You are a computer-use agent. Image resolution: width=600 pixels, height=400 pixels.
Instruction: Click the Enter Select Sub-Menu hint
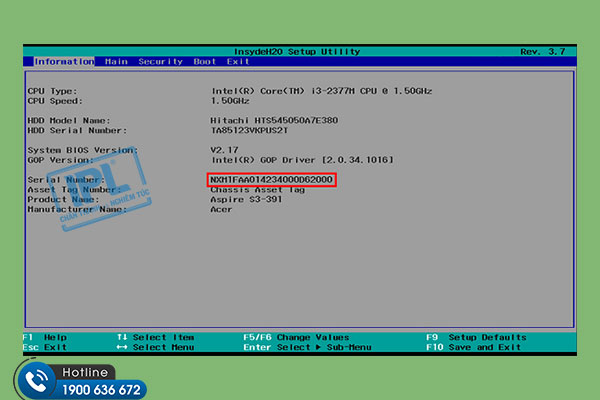coord(308,347)
